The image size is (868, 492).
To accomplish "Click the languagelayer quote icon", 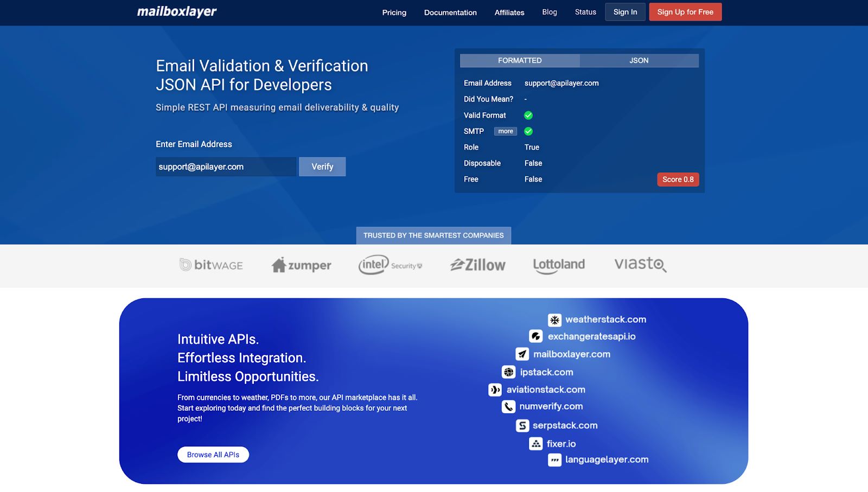I will tap(554, 460).
